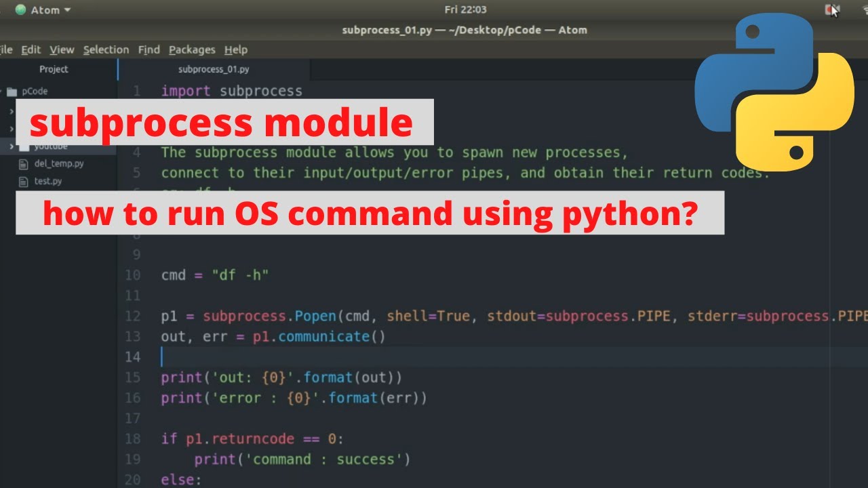Click the window title subprocess_01.py — ~/Desktop/pCode — Atom
Image resolution: width=868 pixels, height=488 pixels.
tap(465, 30)
